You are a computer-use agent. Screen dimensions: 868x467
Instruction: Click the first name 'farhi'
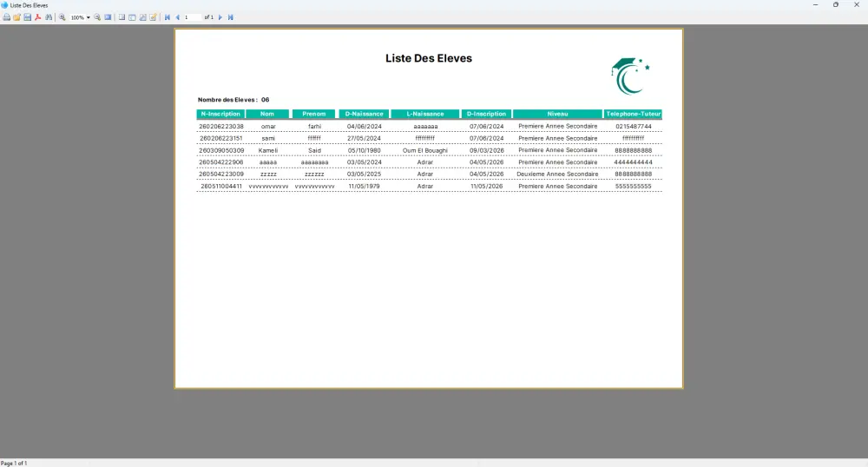[x=314, y=127]
